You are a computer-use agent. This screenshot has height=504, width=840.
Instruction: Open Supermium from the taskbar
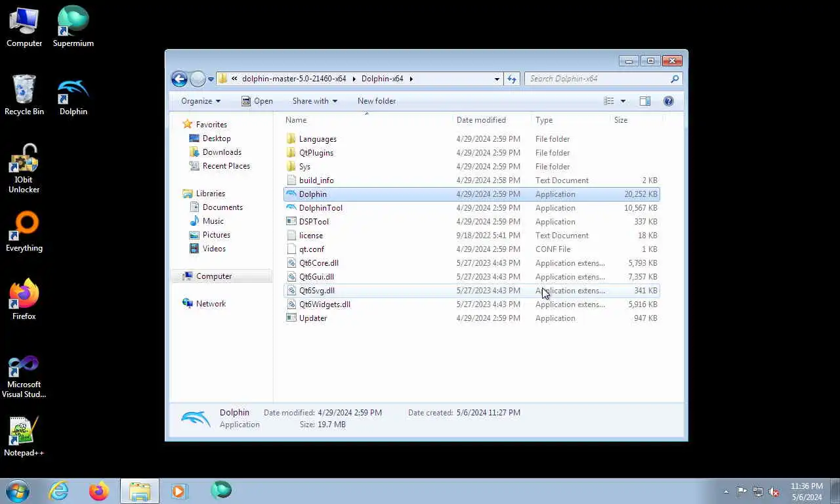[x=221, y=491]
